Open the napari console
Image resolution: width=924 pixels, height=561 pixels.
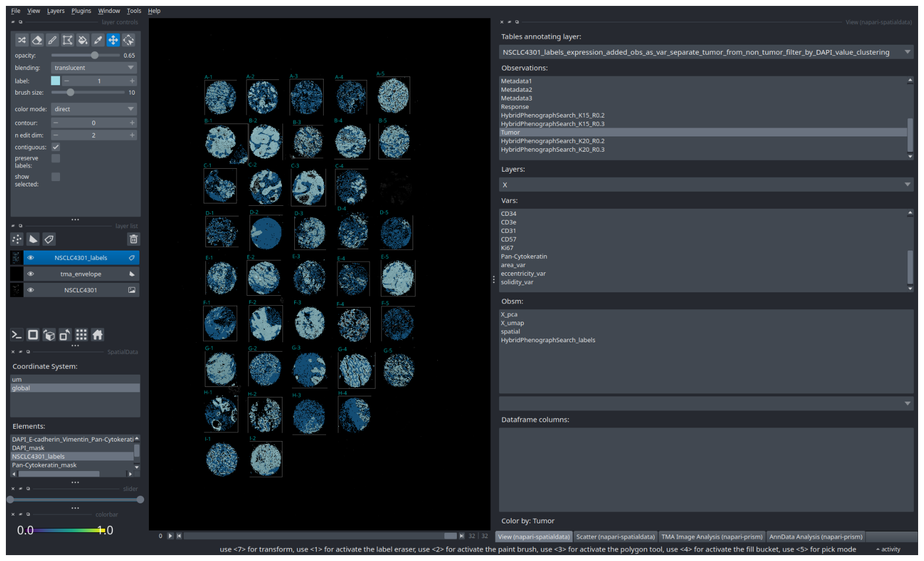(x=16, y=335)
